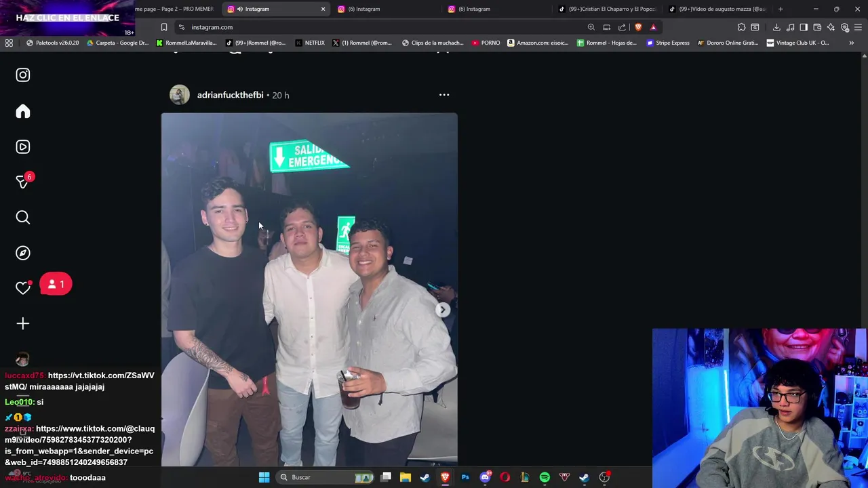The width and height of the screenshot is (868, 488).
Task: Open a new browser tab
Action: click(x=781, y=9)
